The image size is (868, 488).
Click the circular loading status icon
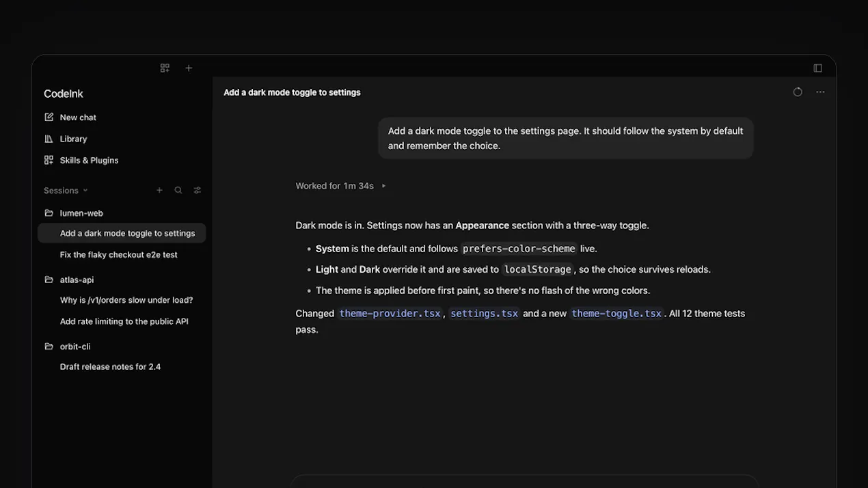(x=798, y=92)
